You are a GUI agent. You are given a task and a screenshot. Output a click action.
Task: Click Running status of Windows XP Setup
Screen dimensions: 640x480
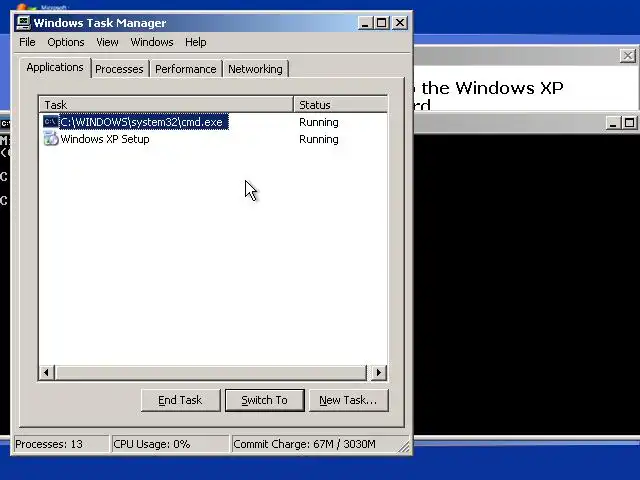pyautogui.click(x=318, y=139)
